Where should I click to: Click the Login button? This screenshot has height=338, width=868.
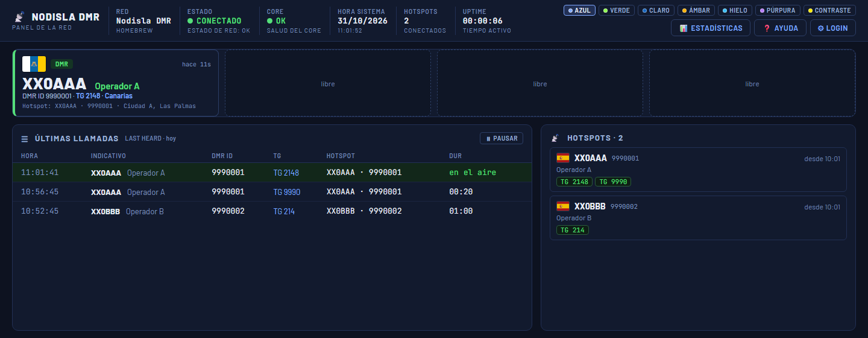pos(832,28)
